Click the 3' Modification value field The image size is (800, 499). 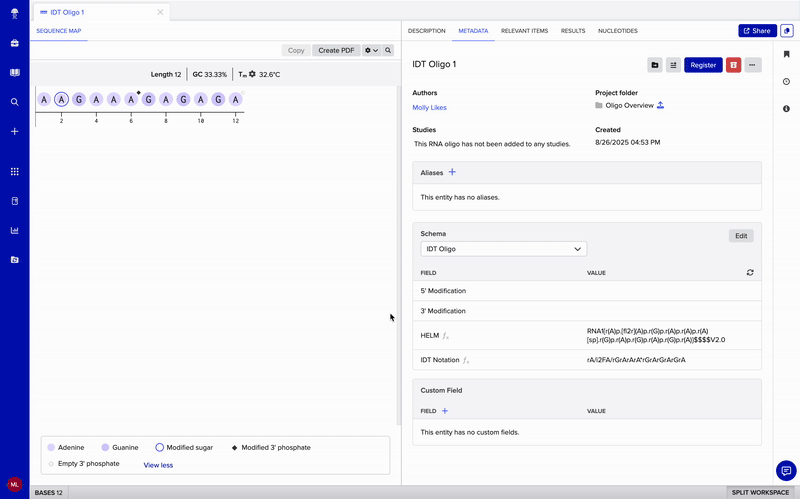pos(670,311)
